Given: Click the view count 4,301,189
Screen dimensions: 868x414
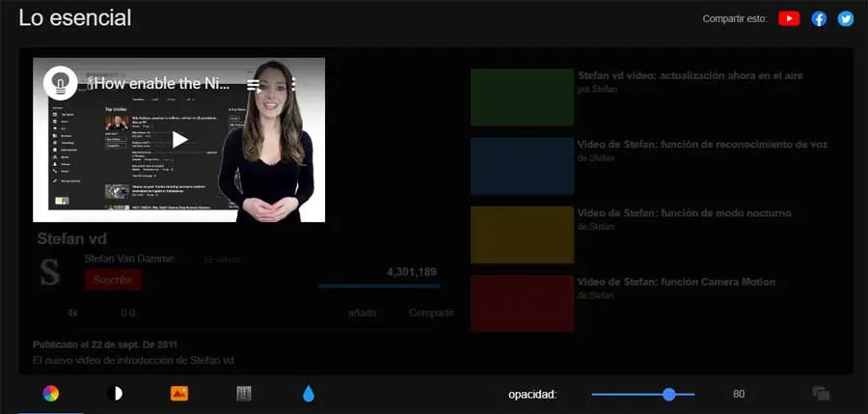Looking at the screenshot, I should click(411, 272).
